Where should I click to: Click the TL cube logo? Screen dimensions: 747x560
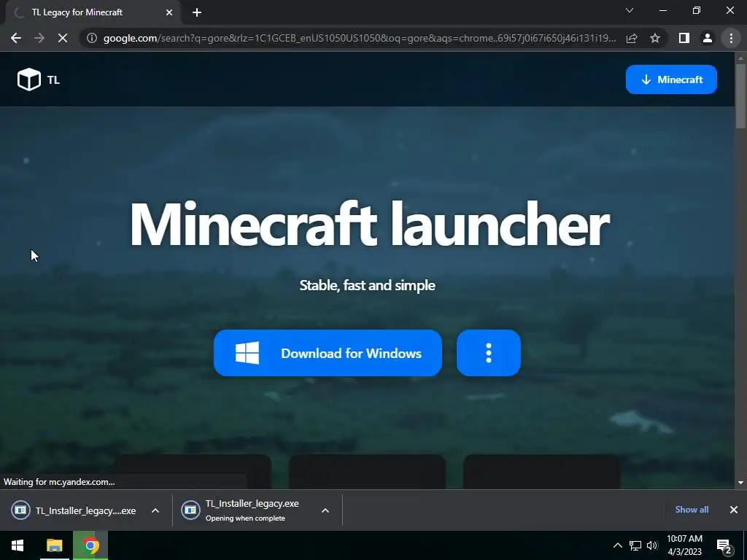click(29, 79)
